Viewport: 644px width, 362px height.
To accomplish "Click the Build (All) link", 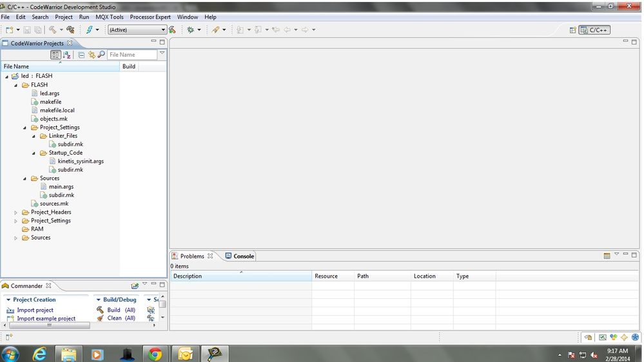I will coord(121,310).
